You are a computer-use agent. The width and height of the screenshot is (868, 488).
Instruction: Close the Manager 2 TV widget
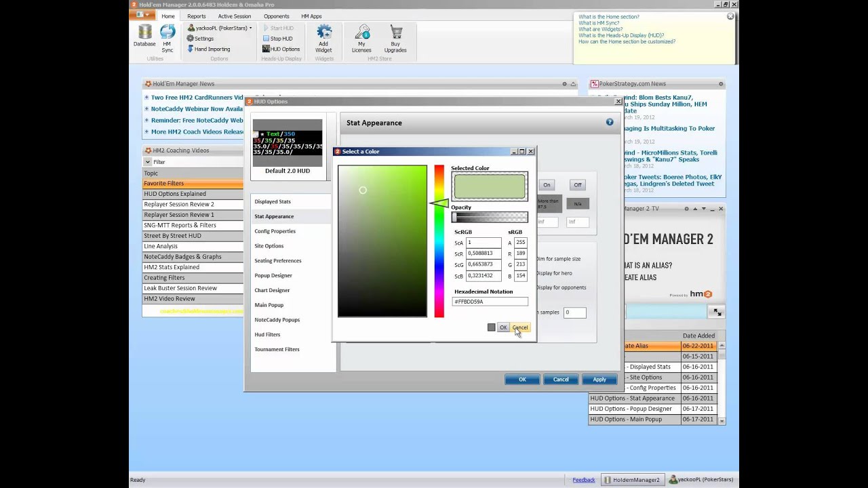[721, 209]
